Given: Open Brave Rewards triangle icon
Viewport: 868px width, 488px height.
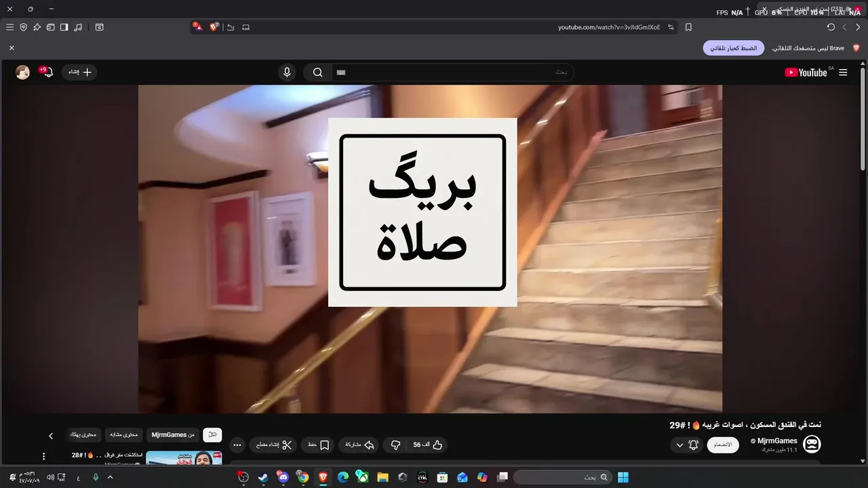Looking at the screenshot, I should click(x=197, y=27).
